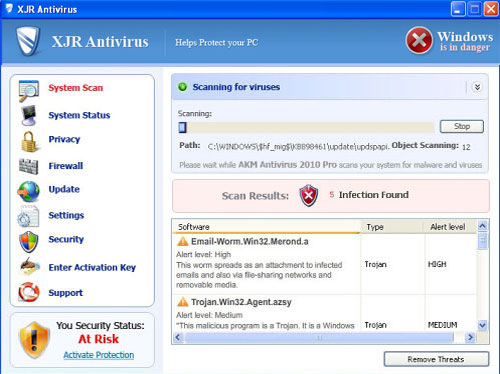Viewport: 500px width, 374px height.
Task: Click the vertical scrollbar thumb
Action: point(482,241)
